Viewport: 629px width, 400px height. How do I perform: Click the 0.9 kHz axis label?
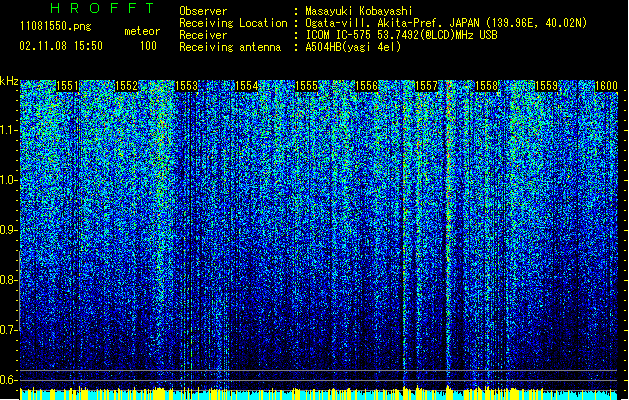[9, 230]
